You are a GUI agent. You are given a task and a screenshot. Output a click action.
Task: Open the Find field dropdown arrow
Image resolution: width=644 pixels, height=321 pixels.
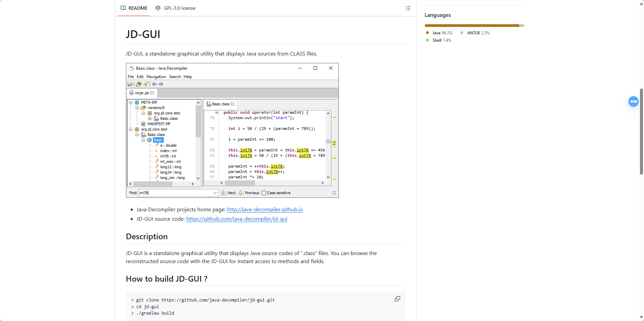coord(215,193)
